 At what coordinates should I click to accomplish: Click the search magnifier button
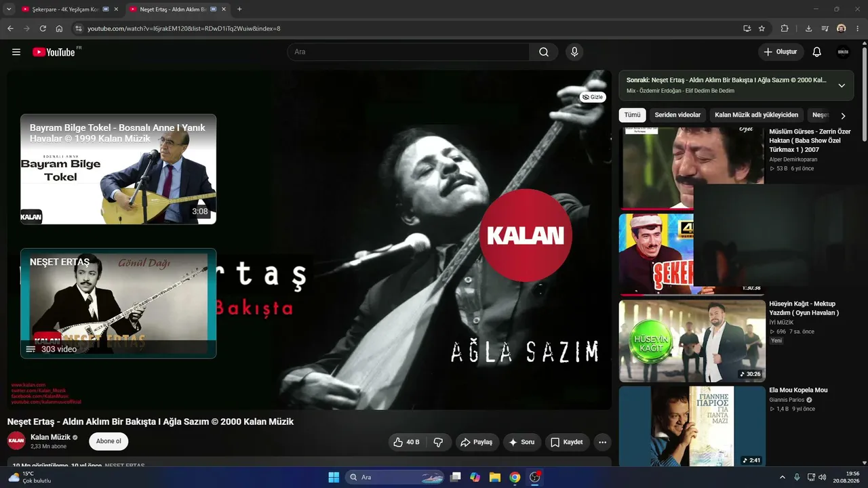[544, 52]
